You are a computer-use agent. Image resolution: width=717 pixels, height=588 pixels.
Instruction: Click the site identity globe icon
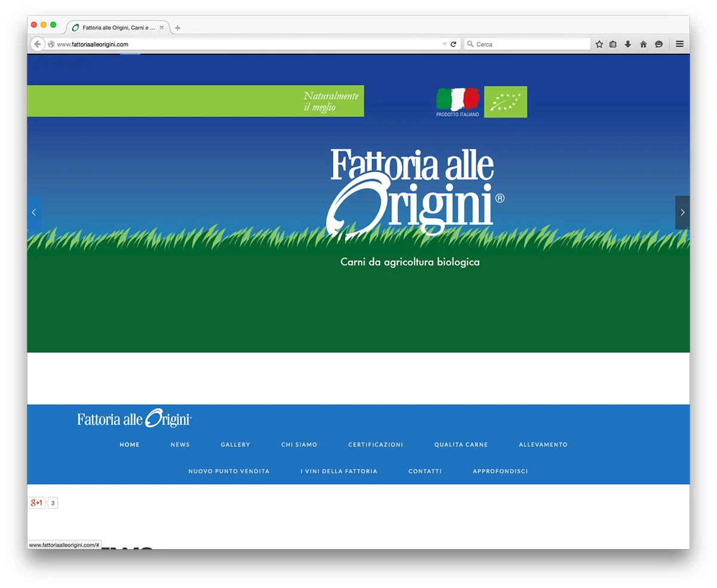pyautogui.click(x=51, y=44)
